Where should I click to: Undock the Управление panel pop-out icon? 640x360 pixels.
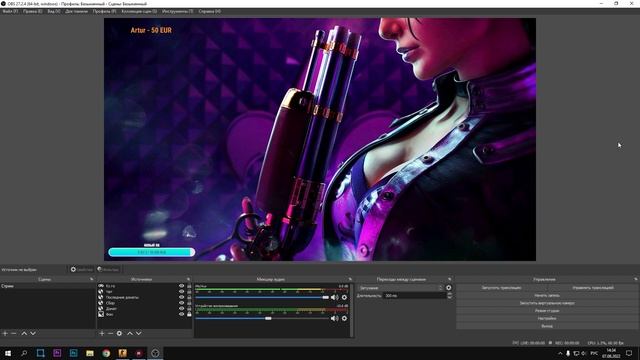[636, 279]
